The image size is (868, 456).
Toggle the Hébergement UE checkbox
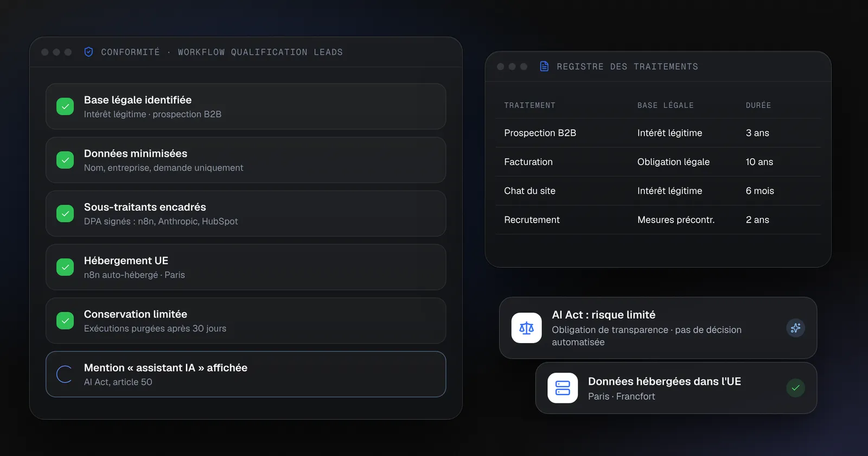(x=65, y=267)
